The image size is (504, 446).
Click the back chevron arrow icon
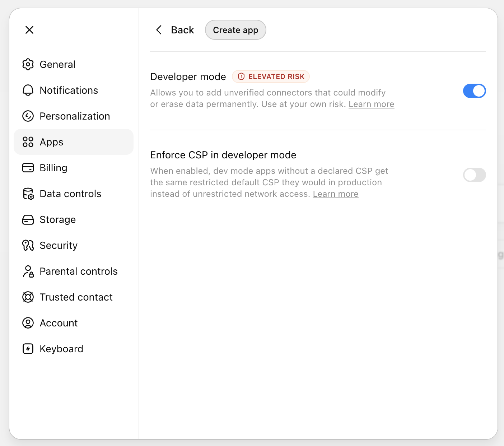pyautogui.click(x=159, y=30)
